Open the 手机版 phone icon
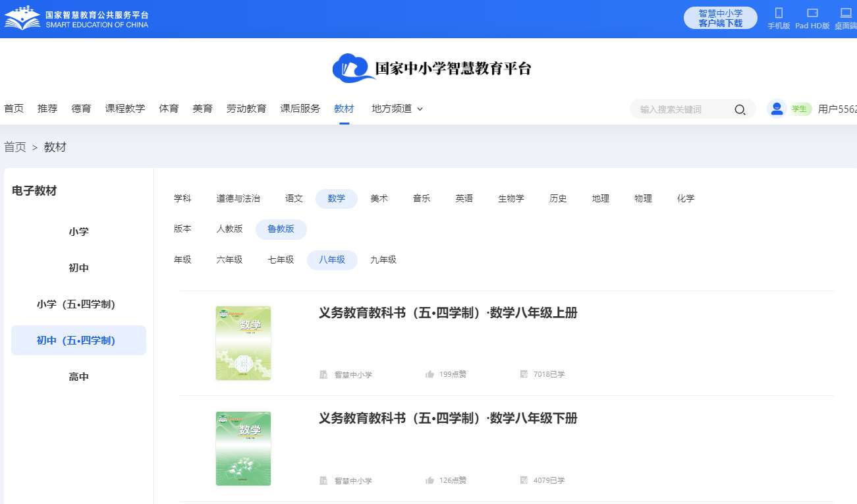The width and height of the screenshot is (857, 504). (779, 13)
